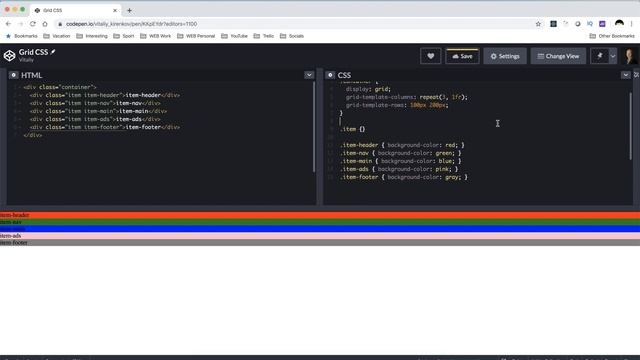Click the item-header div line in HTML
Screen dimensions: 640x360
104,95
